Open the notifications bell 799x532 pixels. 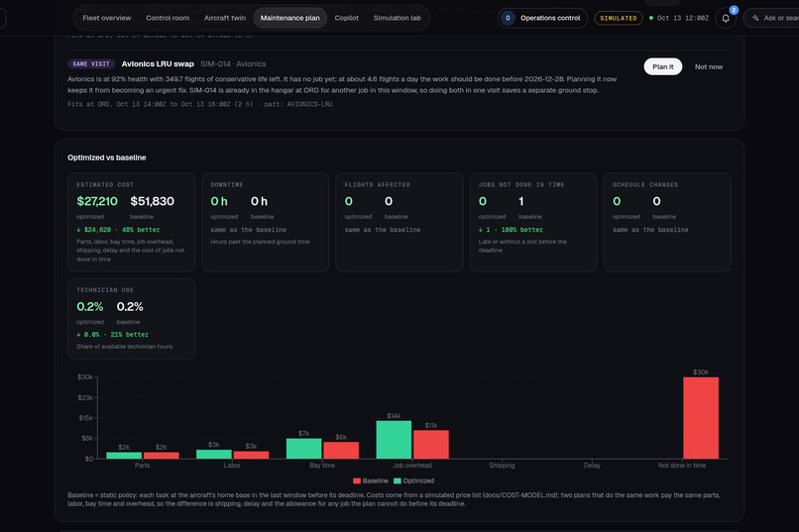click(725, 18)
